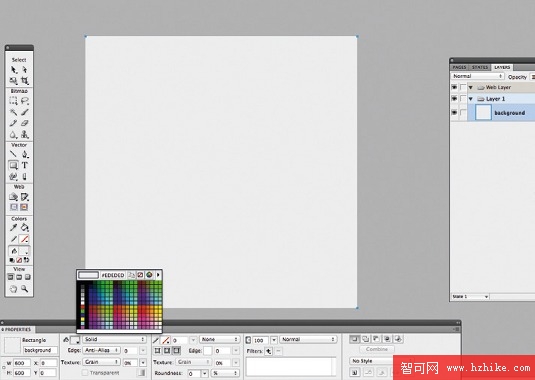Screen dimensions: 535x380
Task: Select the Crop tool
Action: [x=25, y=81]
